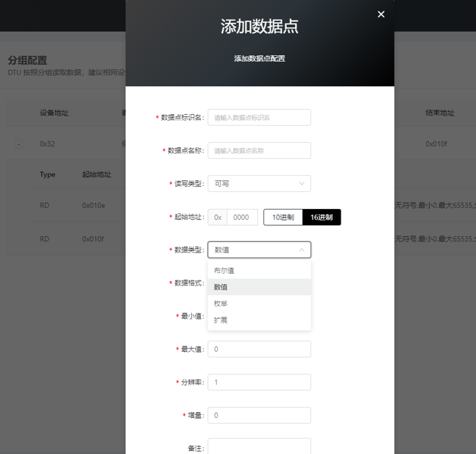Click the chevron arrow of 读写类型 dropdown

coord(302,183)
